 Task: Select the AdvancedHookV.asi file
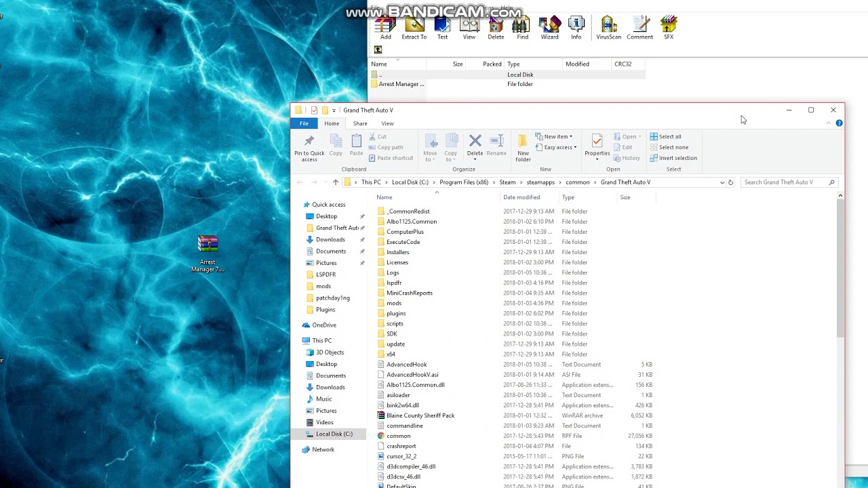pos(412,375)
